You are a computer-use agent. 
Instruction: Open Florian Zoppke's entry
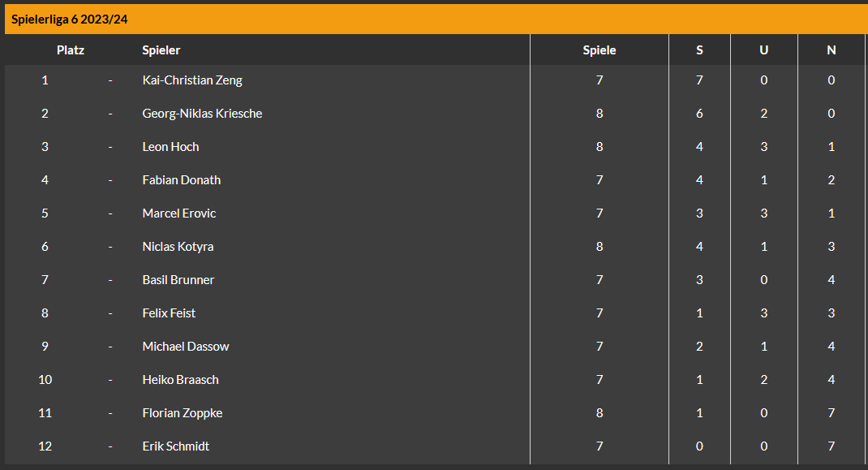pos(183,413)
